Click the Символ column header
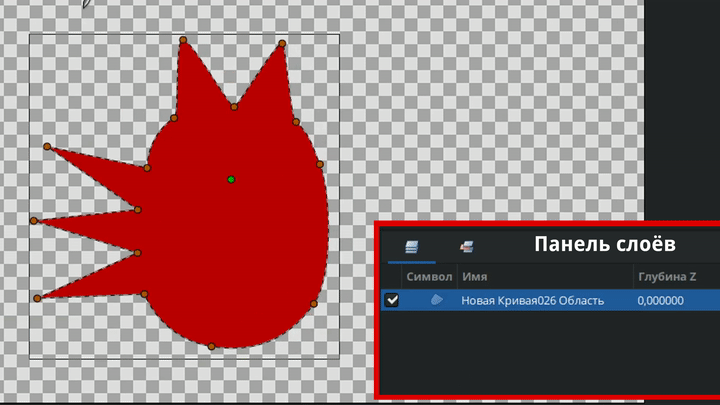Image resolution: width=720 pixels, height=405 pixels. [x=429, y=275]
